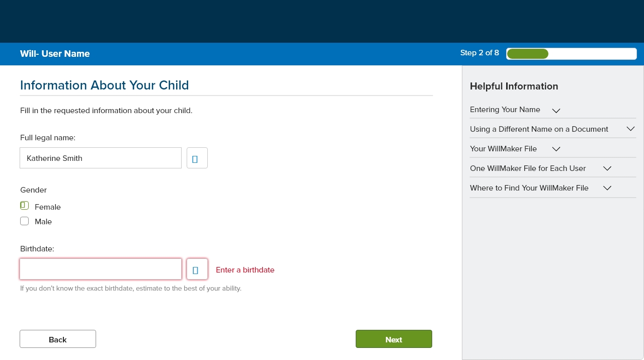Click the Information About Your Child heading

[x=105, y=85]
